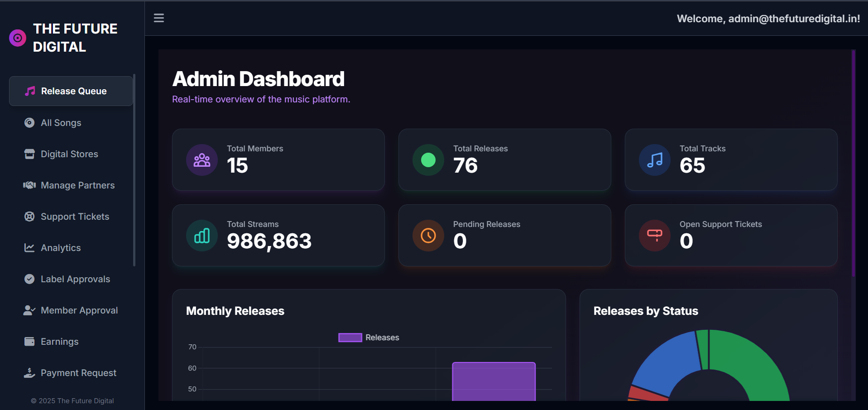Viewport: 868px width, 410px height.
Task: Go to All Songs page
Action: [61, 123]
